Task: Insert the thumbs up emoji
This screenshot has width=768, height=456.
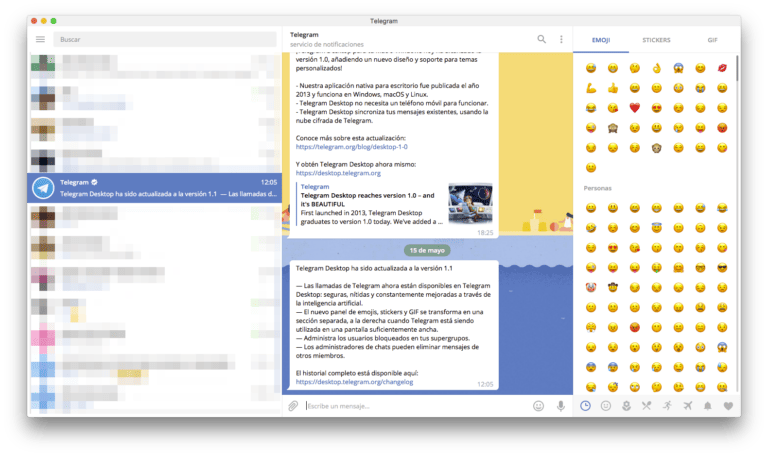Action: tap(613, 88)
